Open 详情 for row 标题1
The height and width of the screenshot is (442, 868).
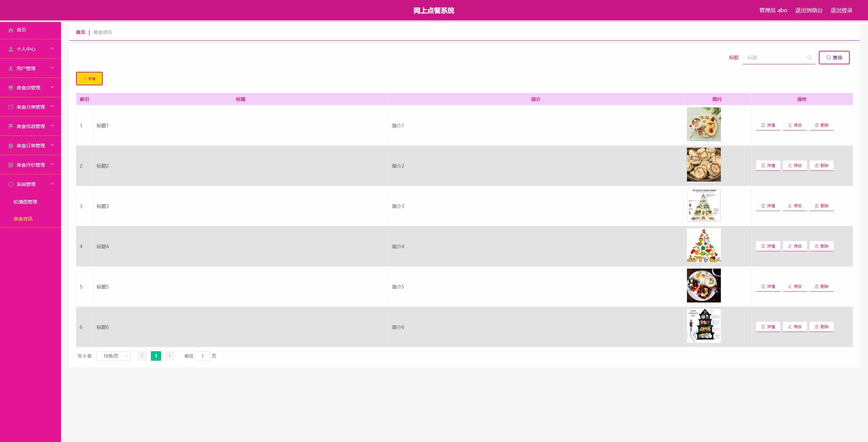pyautogui.click(x=768, y=125)
